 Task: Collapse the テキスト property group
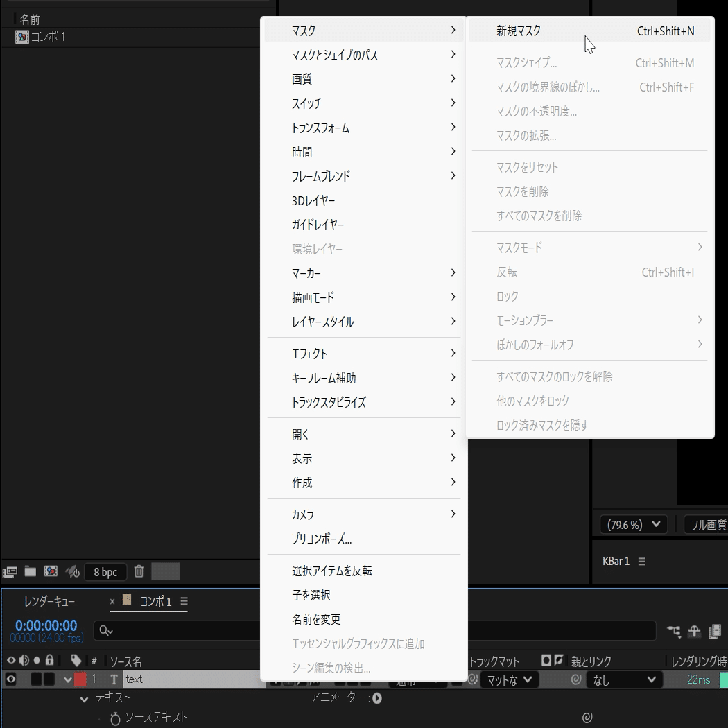coord(85,699)
